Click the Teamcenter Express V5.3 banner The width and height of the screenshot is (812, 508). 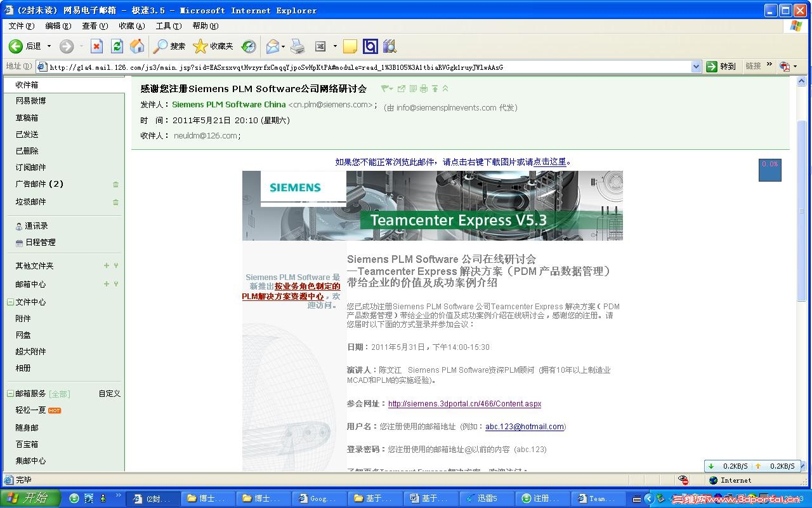pos(433,205)
